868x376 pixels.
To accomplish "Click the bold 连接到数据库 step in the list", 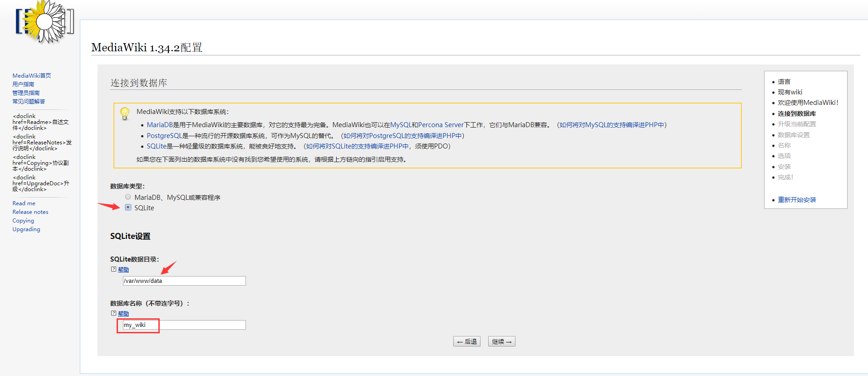I will coord(797,114).
